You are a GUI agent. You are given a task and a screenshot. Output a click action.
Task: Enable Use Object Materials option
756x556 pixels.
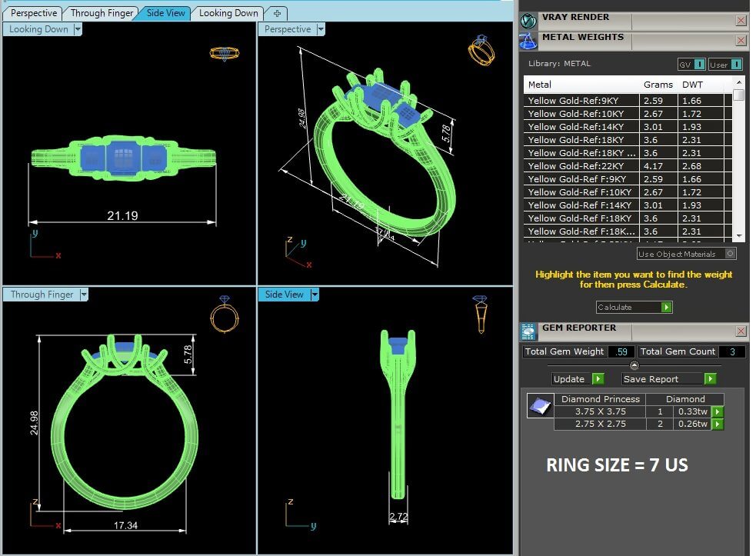(x=731, y=254)
